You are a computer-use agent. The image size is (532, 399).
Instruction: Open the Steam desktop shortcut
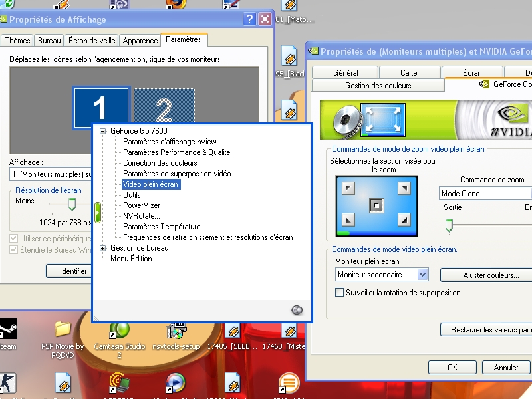coord(8,334)
